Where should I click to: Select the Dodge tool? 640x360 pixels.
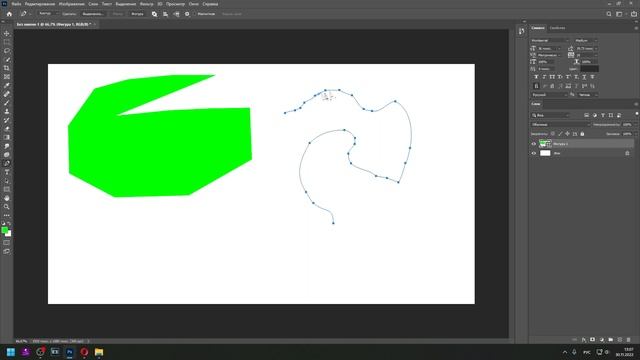(x=7, y=155)
